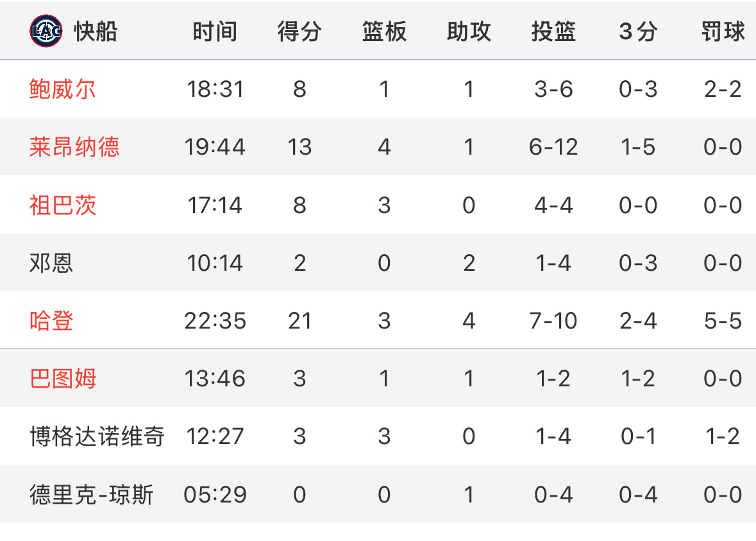Click 莱昂纳德's 6-12 field goal cell

point(553,147)
